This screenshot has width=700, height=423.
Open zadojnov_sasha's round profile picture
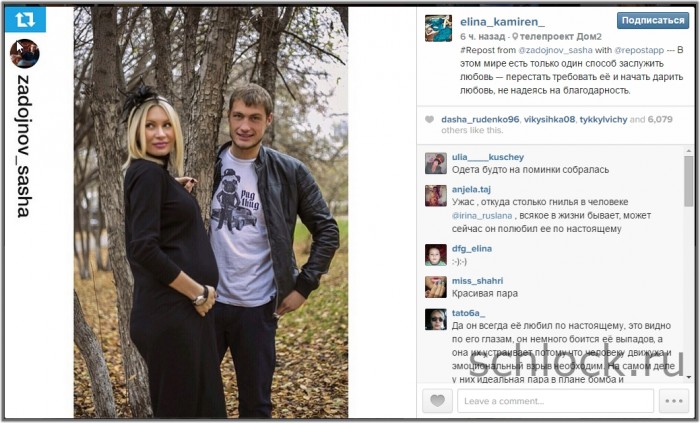tap(25, 54)
